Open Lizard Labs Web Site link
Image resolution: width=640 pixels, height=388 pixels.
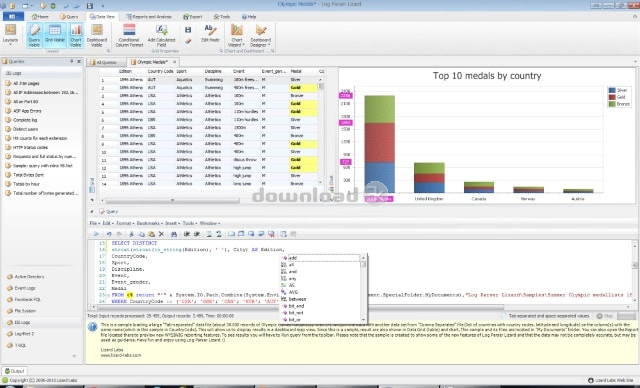[x=611, y=380]
